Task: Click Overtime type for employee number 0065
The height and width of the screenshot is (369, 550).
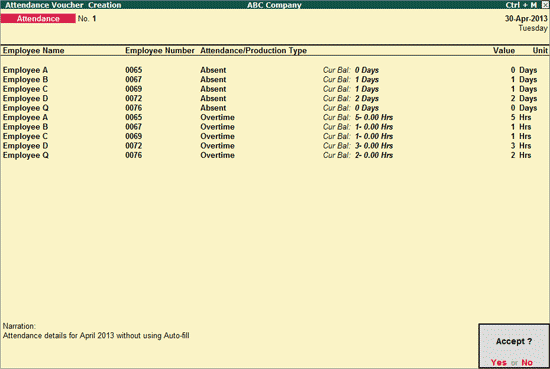Action: [x=217, y=118]
